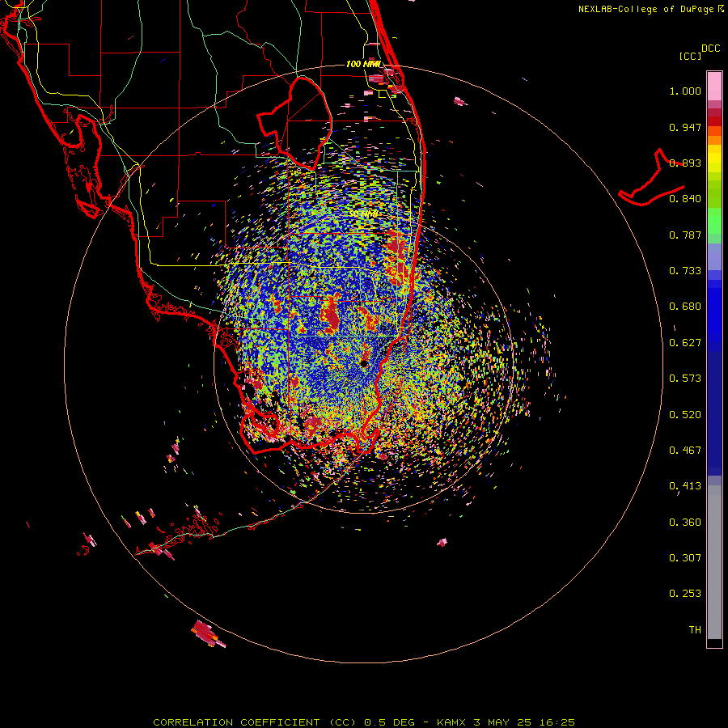The image size is (728, 728).
Task: Pick the orange color bar segment
Action: (714, 140)
